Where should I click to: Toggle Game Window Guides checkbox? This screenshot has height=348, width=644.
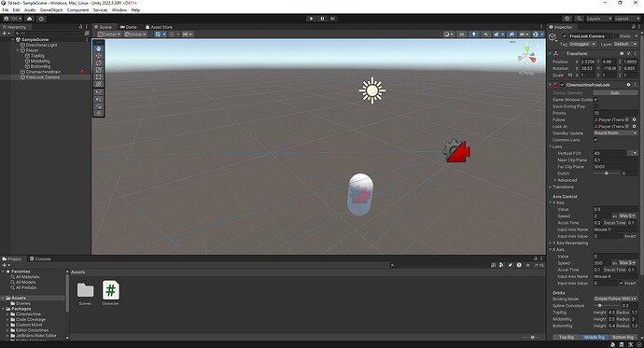click(596, 99)
